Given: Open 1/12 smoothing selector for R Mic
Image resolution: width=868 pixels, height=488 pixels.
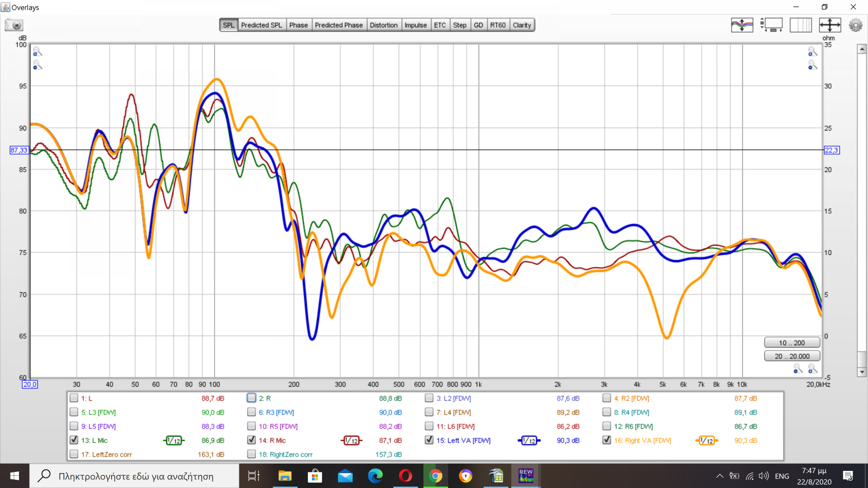Looking at the screenshot, I should point(352,441).
